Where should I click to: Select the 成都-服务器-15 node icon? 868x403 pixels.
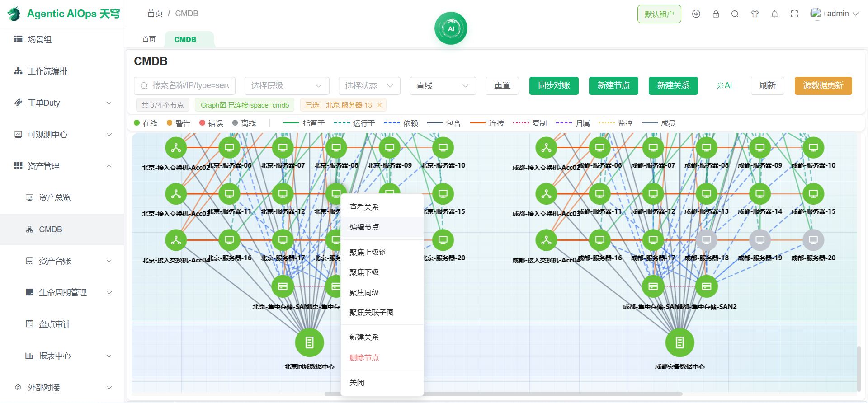(x=813, y=194)
